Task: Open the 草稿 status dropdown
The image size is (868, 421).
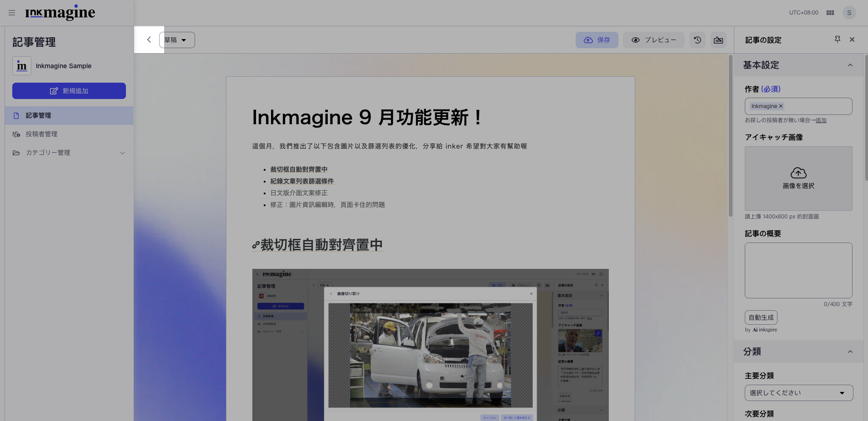Action: tap(177, 40)
